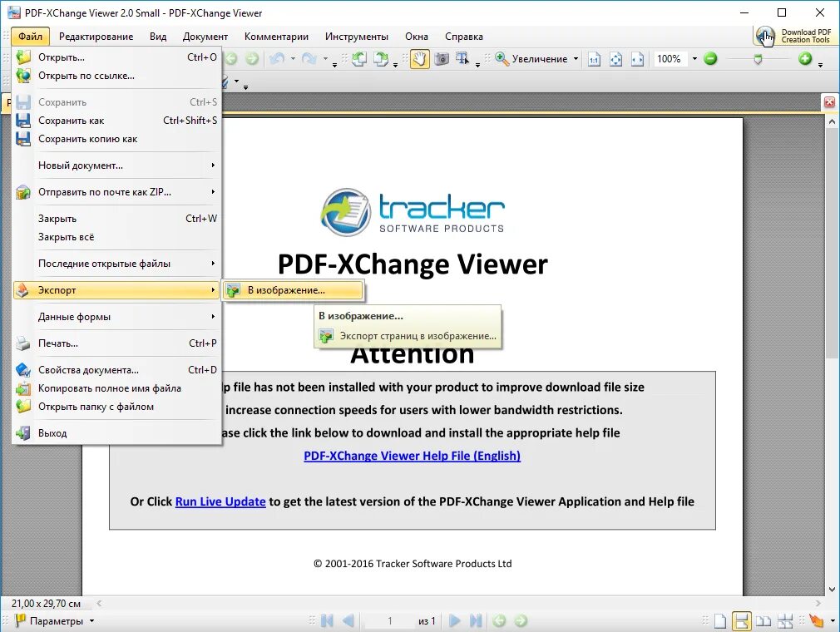The image size is (840, 632).
Task: Toggle Continuous page layout
Action: pos(742,621)
